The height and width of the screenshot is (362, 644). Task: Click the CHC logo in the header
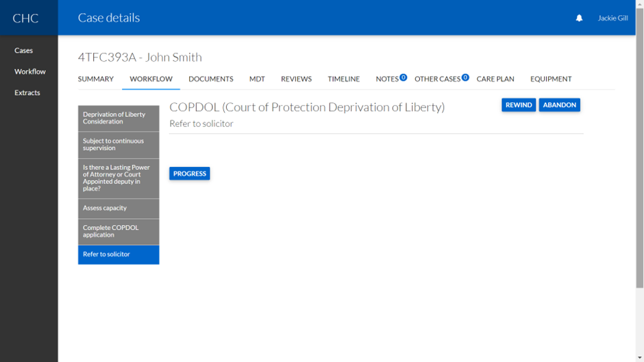25,18
